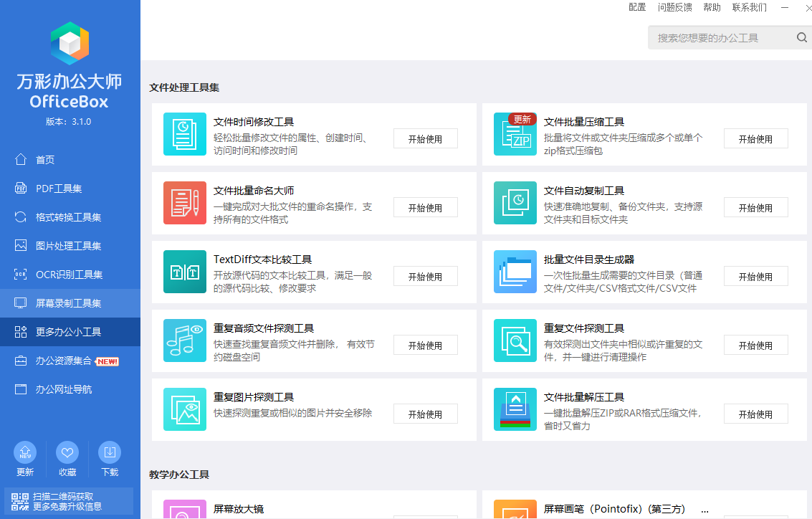
Task: Click the TextDiff文本比较工具 icon
Action: pyautogui.click(x=184, y=272)
